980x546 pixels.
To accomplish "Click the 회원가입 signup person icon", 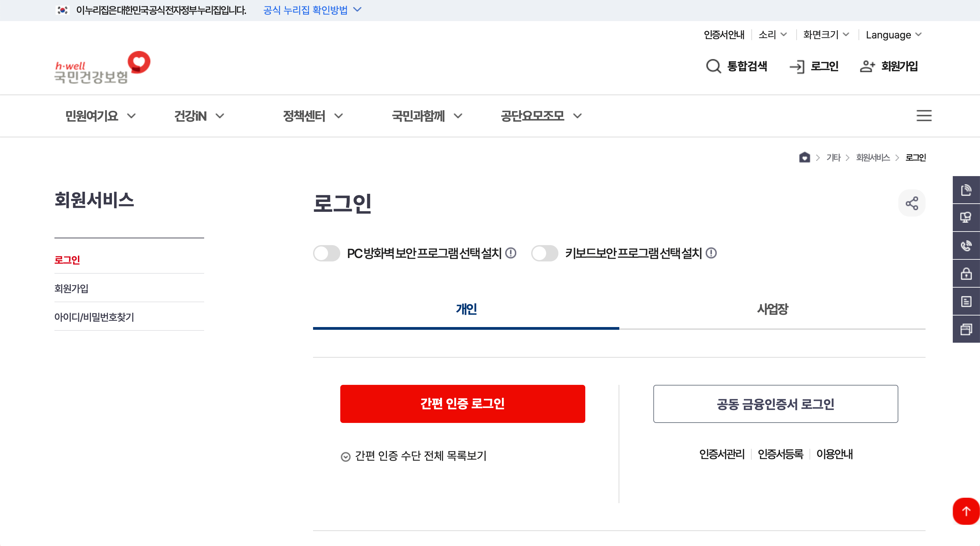I will (867, 66).
